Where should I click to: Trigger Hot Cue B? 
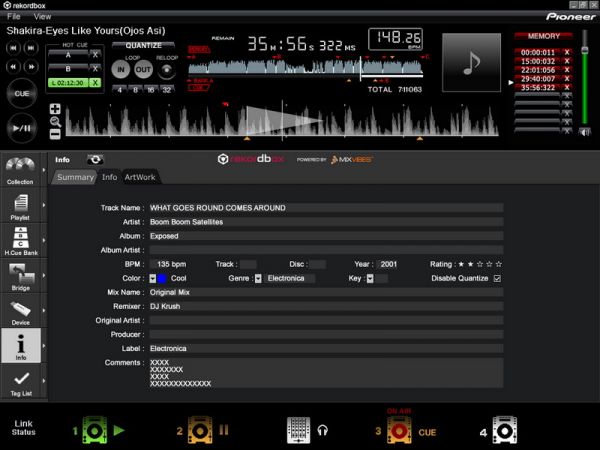pyautogui.click(x=68, y=69)
